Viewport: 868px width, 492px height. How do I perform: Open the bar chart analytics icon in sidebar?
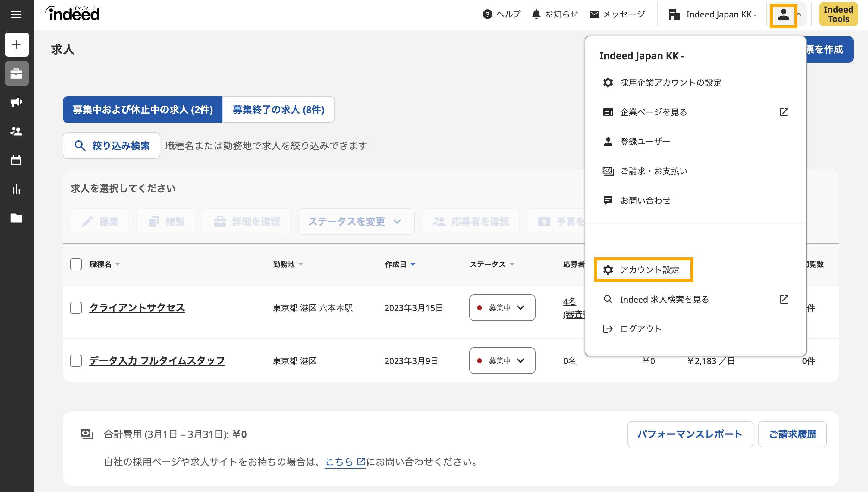[17, 189]
